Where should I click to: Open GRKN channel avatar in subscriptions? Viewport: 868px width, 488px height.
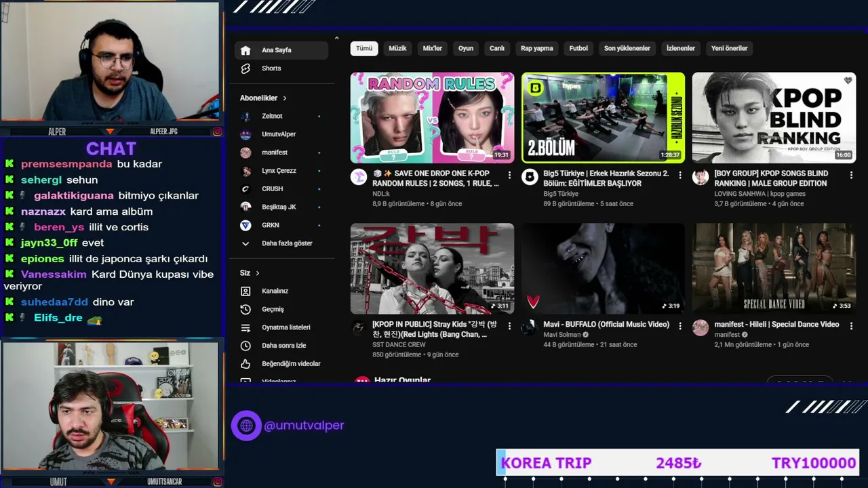coord(245,225)
